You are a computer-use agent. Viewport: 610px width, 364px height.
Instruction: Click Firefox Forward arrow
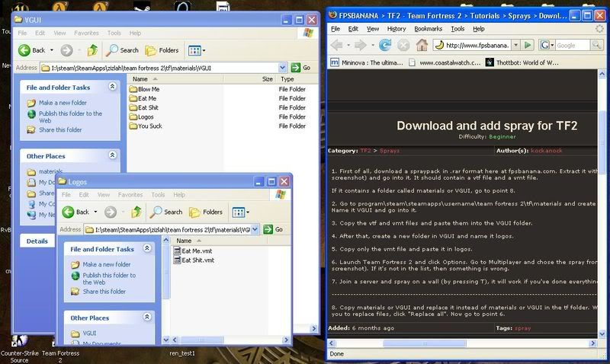(x=361, y=45)
